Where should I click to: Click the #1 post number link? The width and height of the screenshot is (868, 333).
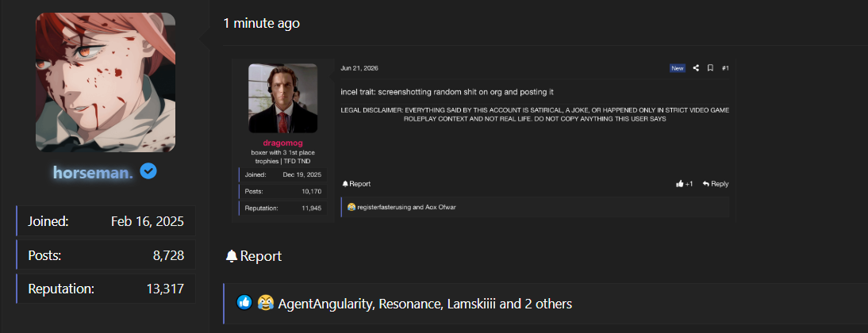click(x=725, y=68)
